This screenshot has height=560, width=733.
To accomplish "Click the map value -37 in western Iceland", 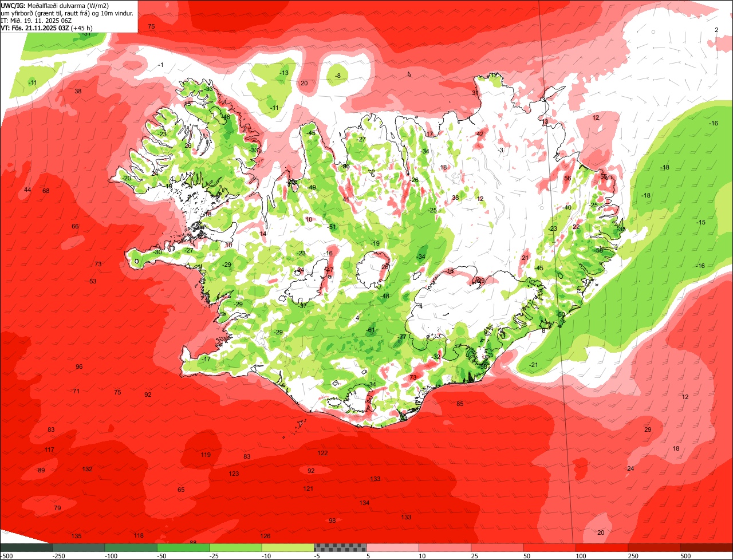I will [x=302, y=305].
